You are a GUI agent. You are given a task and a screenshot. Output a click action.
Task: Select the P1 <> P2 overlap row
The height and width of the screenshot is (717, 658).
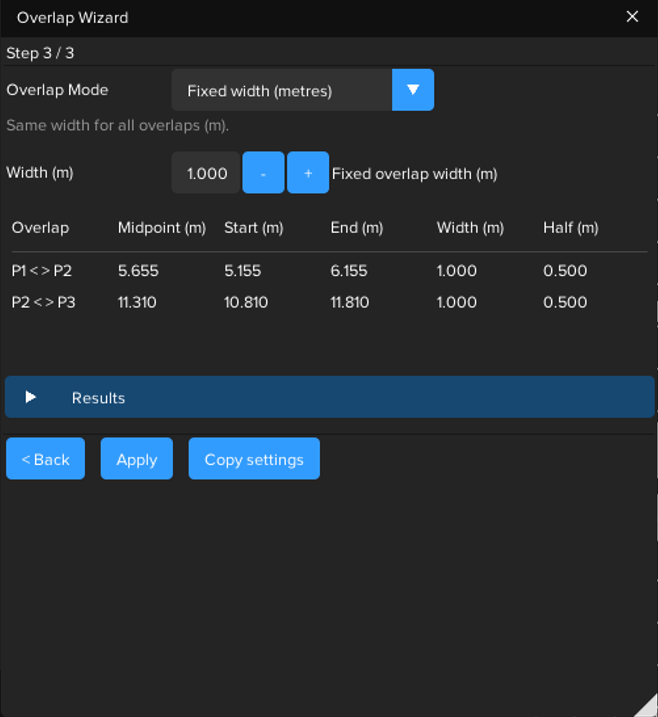point(42,271)
